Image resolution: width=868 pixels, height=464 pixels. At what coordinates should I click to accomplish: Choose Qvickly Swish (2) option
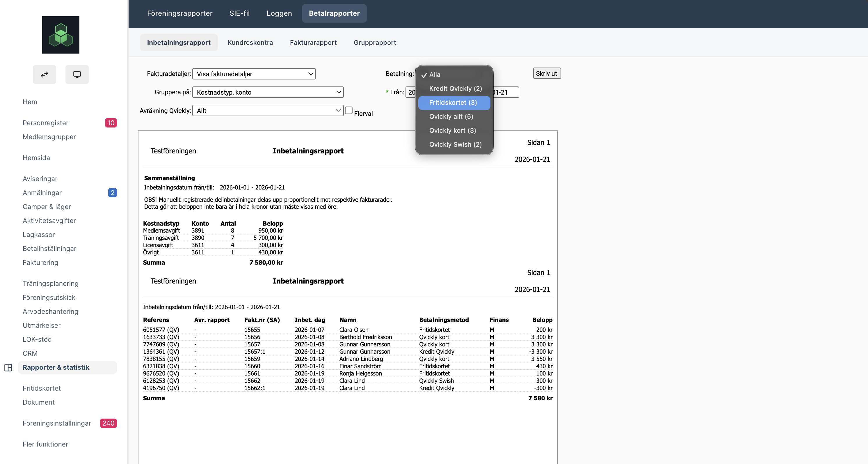tap(455, 144)
